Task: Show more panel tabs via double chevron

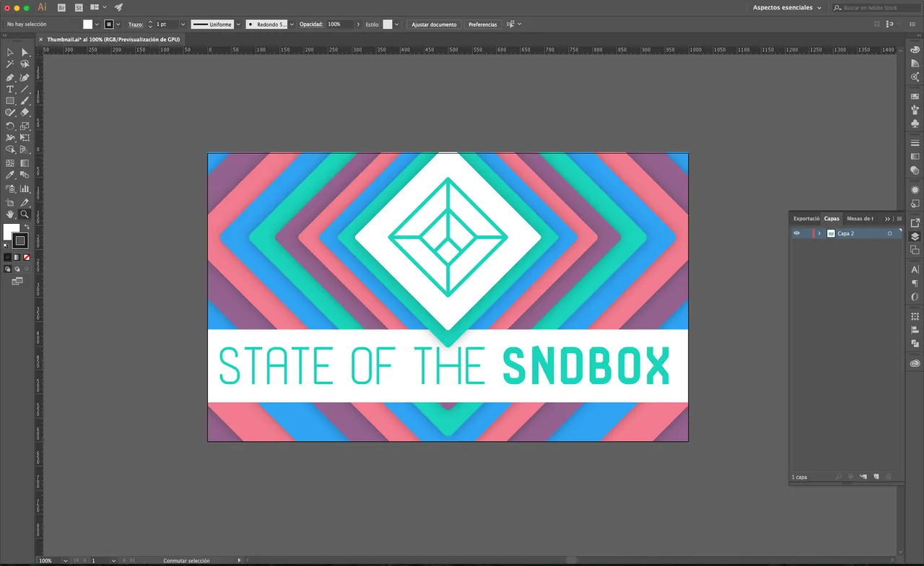Action: pos(887,218)
